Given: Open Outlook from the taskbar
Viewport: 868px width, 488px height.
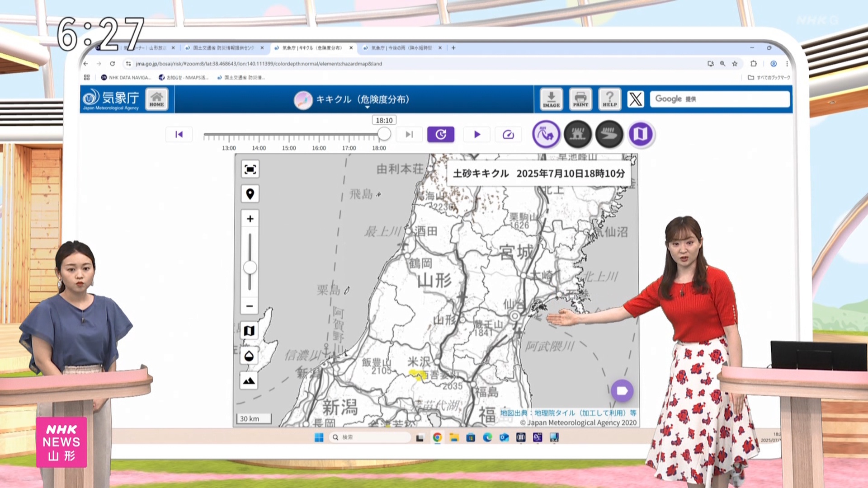Looking at the screenshot, I should (x=504, y=437).
